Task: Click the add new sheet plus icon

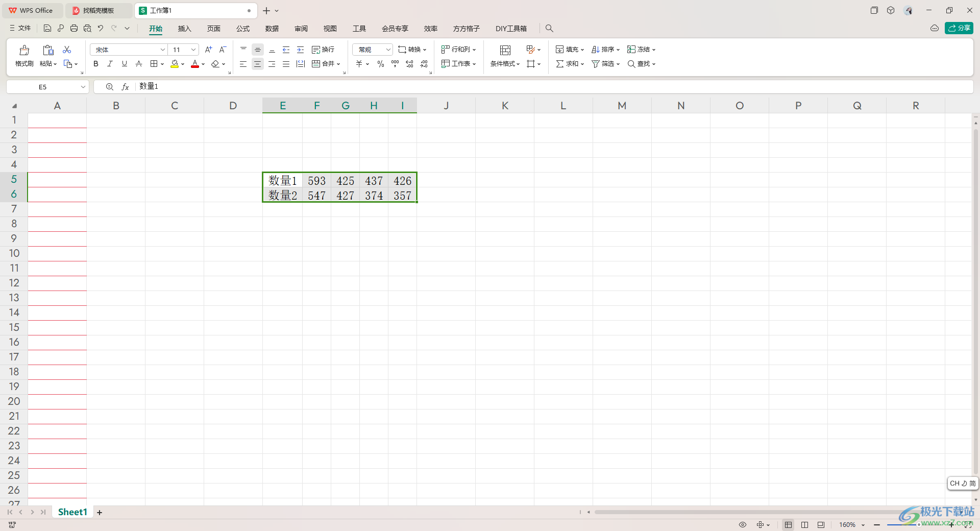Action: click(x=100, y=512)
